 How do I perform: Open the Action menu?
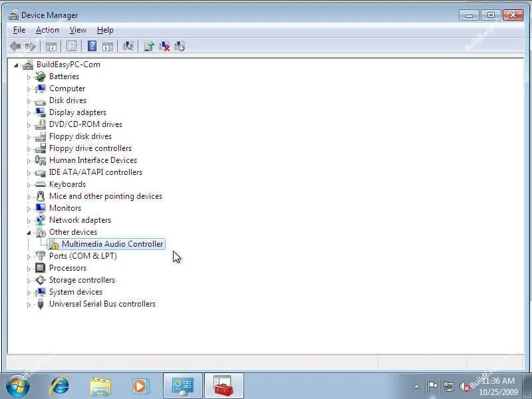coord(47,29)
